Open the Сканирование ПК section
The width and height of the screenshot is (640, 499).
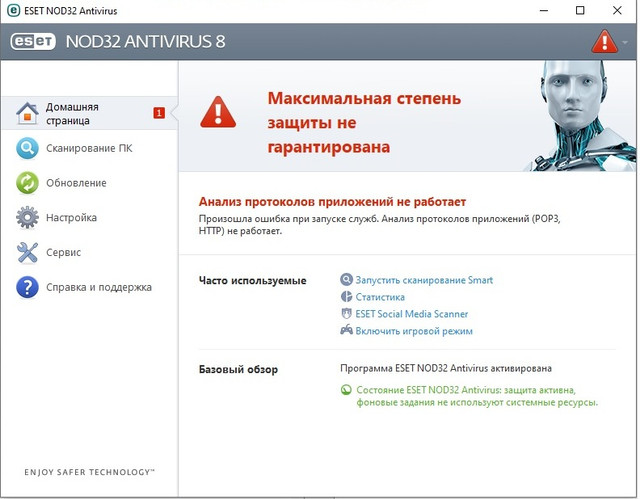[89, 148]
